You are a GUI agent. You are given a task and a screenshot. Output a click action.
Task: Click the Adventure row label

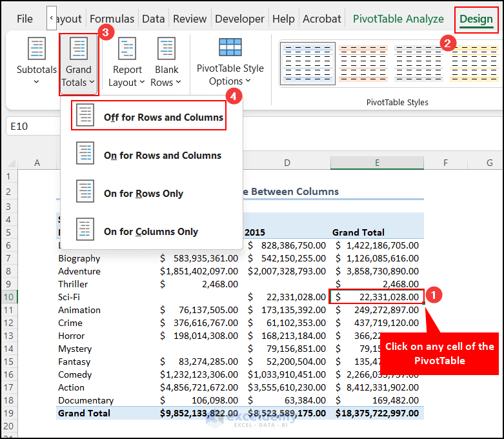point(79,271)
